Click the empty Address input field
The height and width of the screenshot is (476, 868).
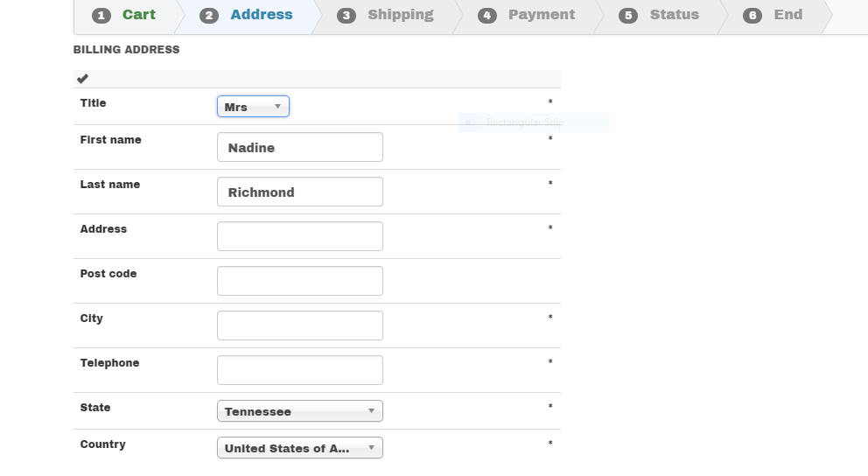coord(299,236)
